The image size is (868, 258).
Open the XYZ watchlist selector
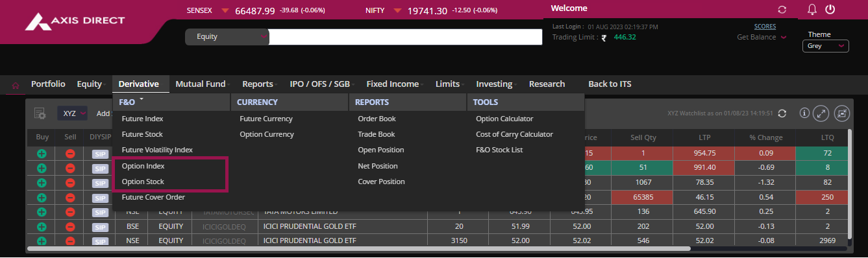(72, 113)
